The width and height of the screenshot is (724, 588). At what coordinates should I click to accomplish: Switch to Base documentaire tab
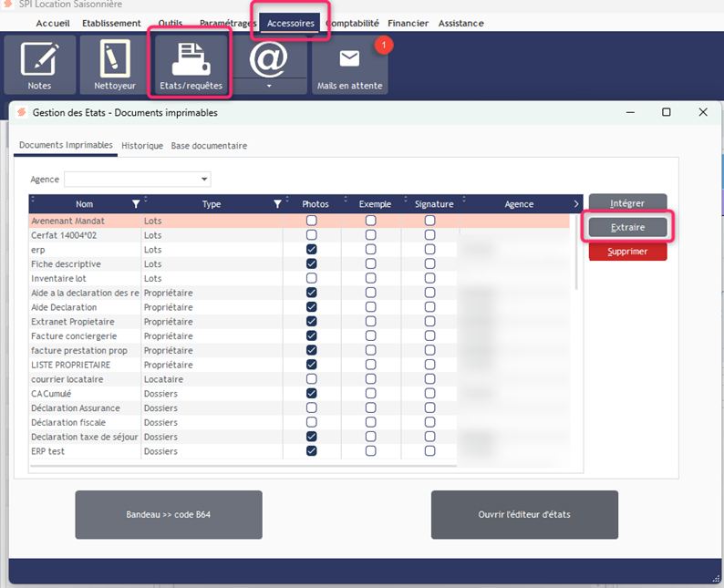(x=209, y=146)
